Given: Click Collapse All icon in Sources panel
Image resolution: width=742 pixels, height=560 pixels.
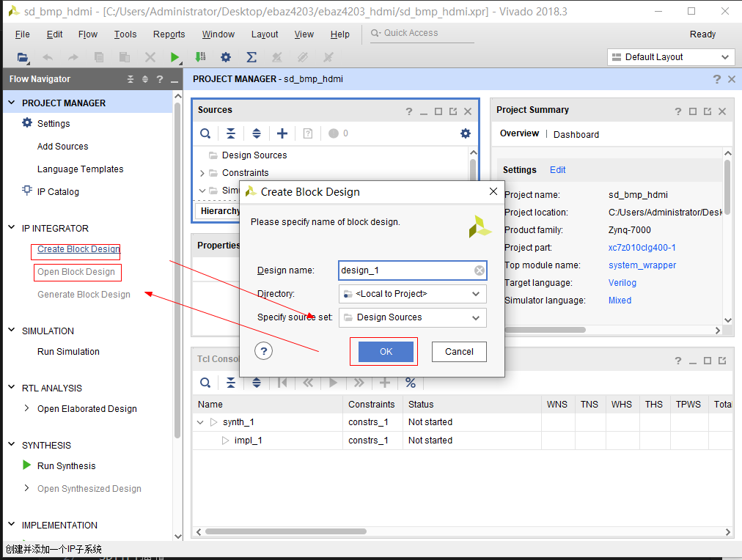Looking at the screenshot, I should tap(231, 133).
